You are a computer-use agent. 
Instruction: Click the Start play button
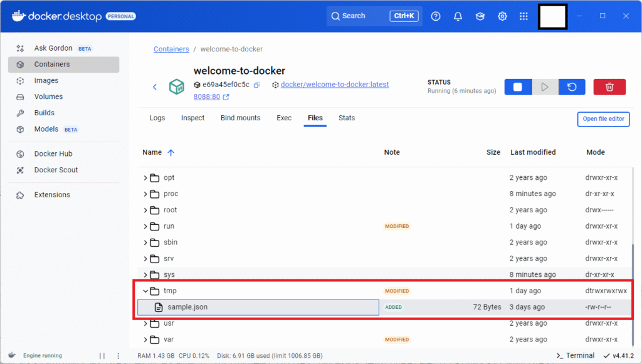(545, 86)
